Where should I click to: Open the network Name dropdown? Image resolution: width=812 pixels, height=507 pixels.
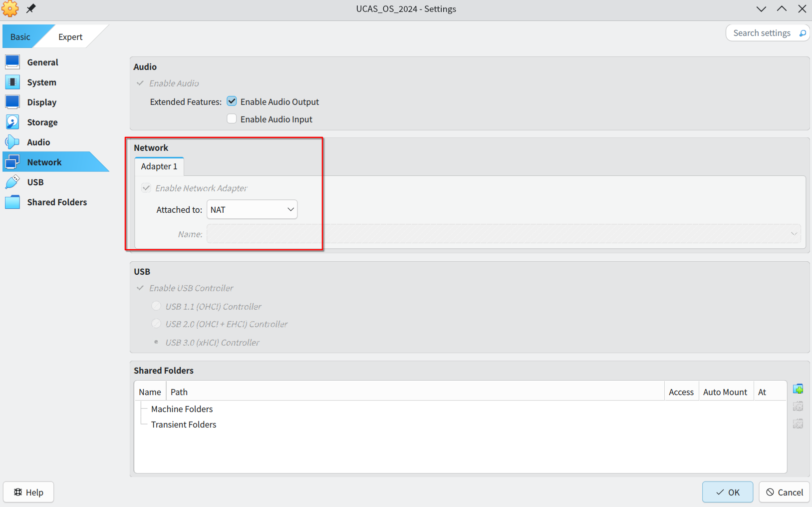504,234
